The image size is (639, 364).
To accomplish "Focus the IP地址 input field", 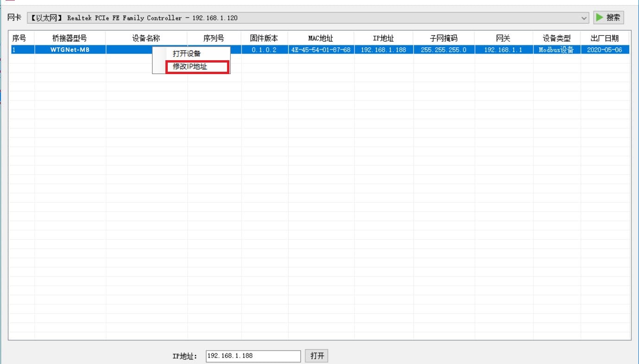I will 253,356.
